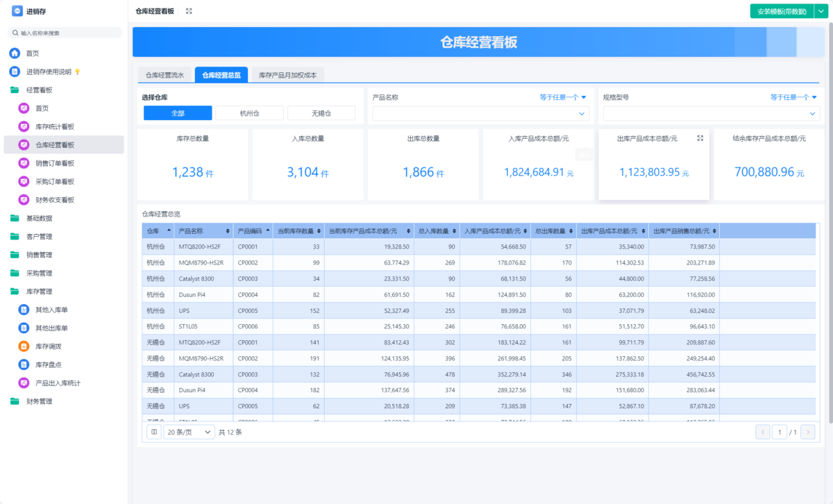Click the 1,238 件 库存总数量 value

coord(192,172)
